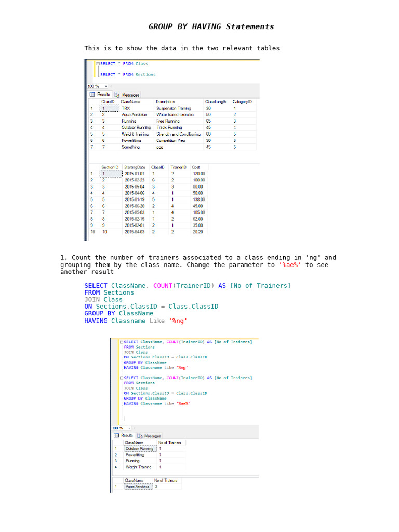Collapse the first SELECT ClassName query outline
This screenshot has width=399, height=532.
coord(122,342)
